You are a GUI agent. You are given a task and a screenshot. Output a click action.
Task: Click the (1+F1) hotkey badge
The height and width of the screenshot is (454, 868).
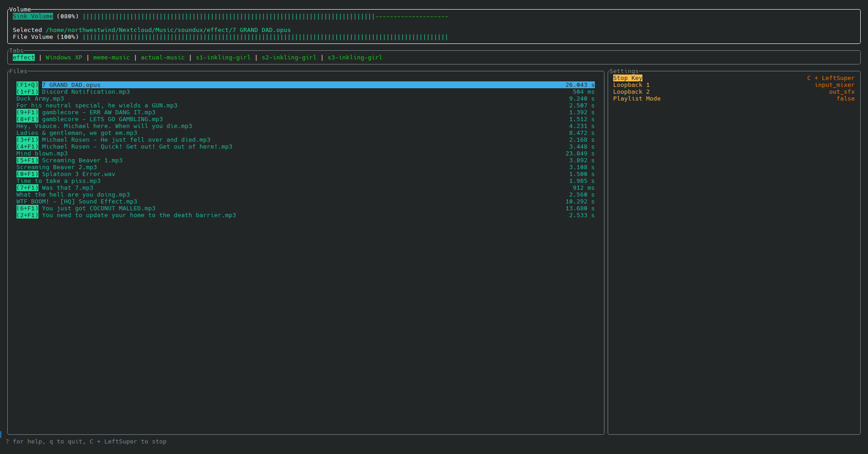(x=27, y=92)
